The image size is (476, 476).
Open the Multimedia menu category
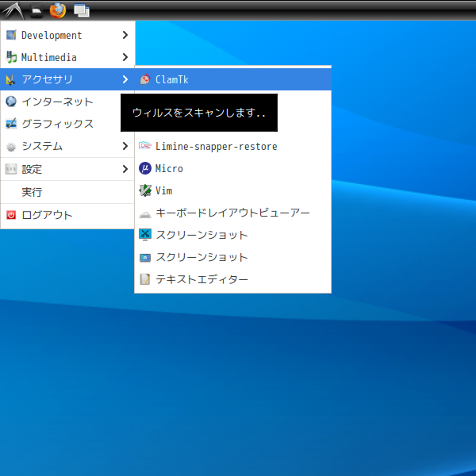pos(67,57)
